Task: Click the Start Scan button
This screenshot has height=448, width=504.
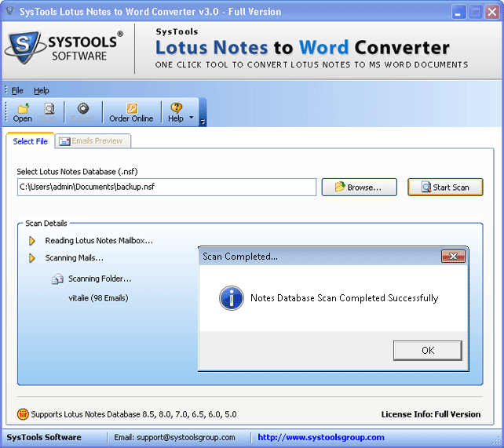Action: tap(445, 188)
